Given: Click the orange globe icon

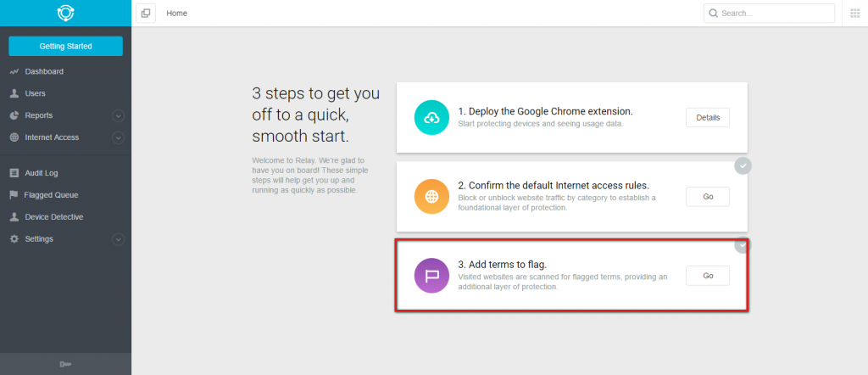Looking at the screenshot, I should (x=431, y=197).
